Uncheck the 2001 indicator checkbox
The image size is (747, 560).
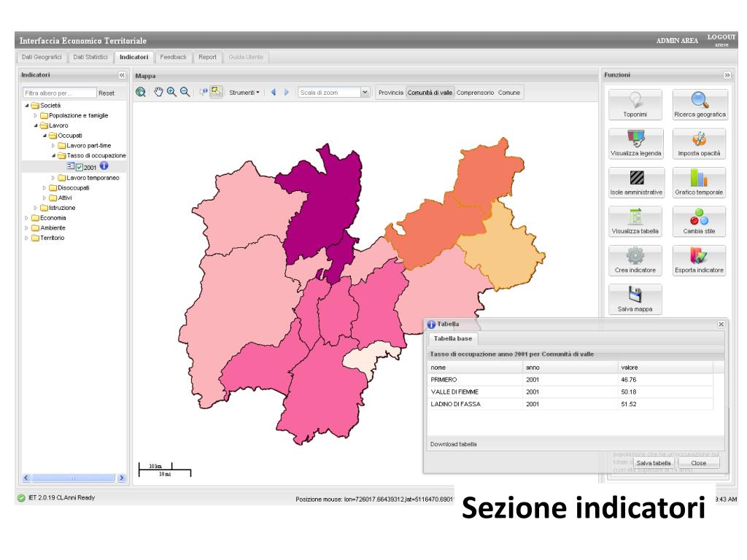tap(80, 167)
